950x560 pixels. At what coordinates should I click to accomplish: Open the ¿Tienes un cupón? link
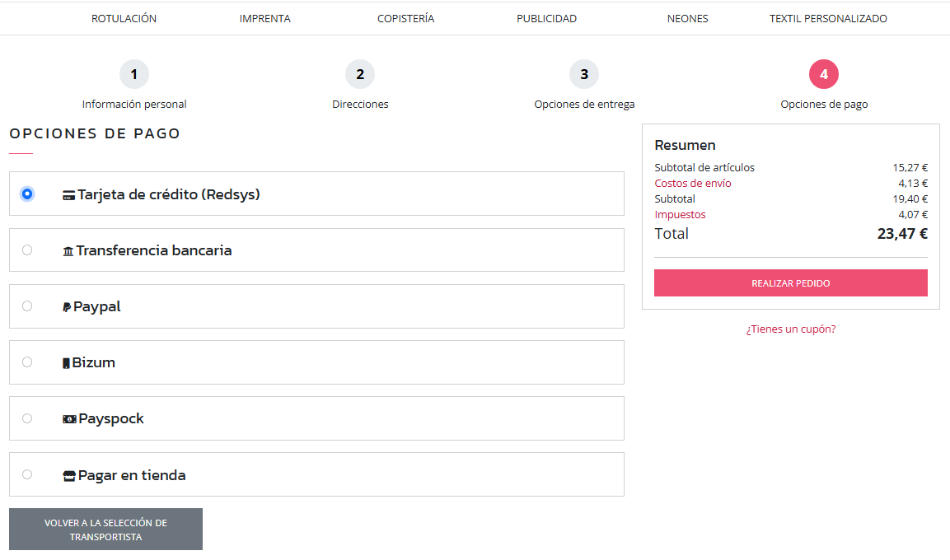click(x=791, y=329)
